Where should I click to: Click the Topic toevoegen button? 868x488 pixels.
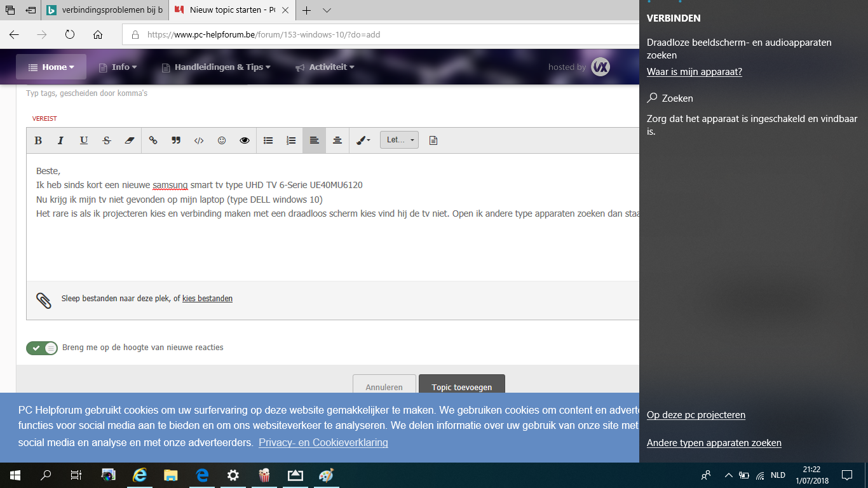tap(462, 386)
